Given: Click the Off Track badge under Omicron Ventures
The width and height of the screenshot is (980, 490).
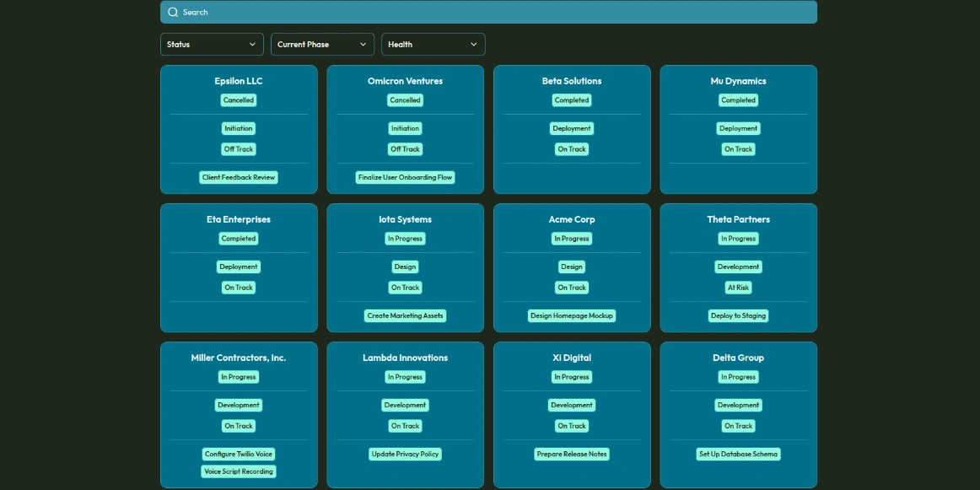Looking at the screenshot, I should point(405,148).
